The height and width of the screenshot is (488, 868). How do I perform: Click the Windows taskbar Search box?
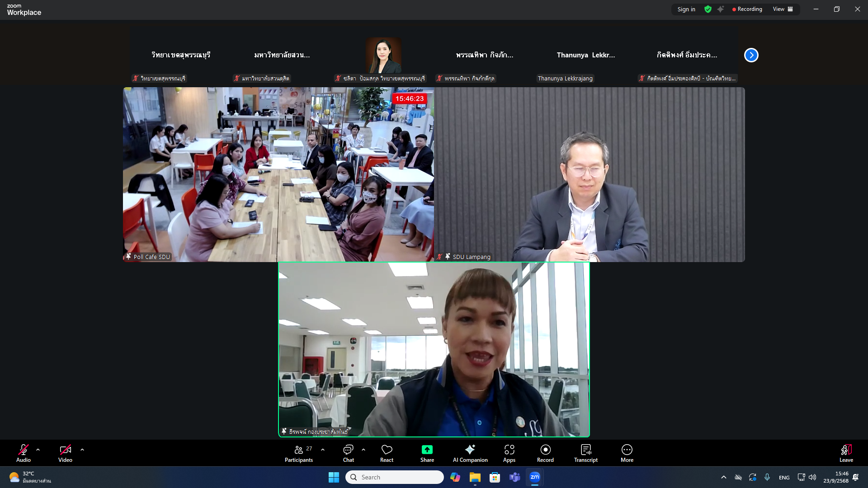[395, 477]
